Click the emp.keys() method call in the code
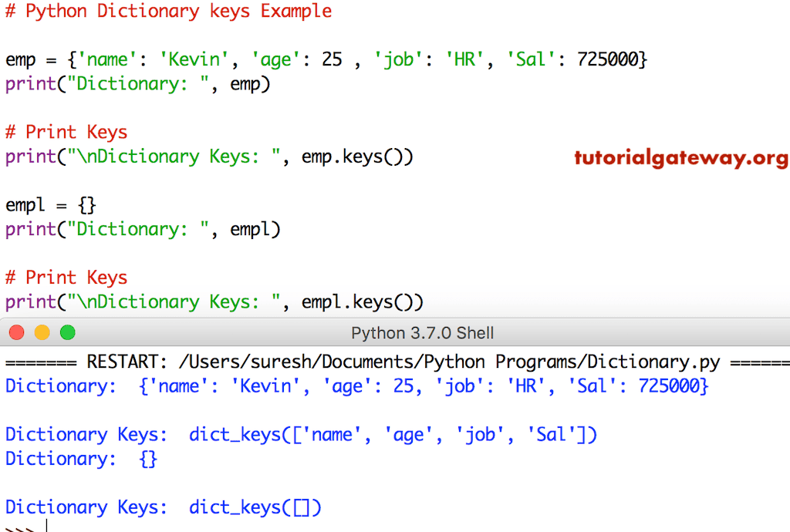The image size is (790, 532). (x=355, y=157)
